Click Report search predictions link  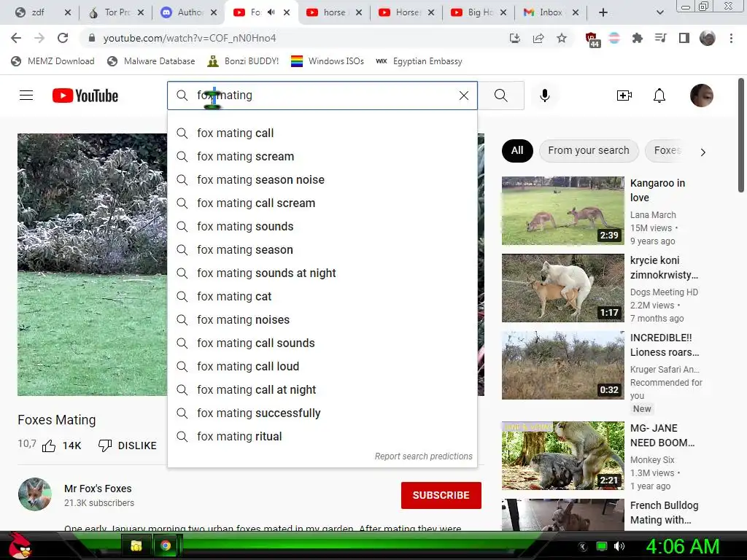tap(424, 456)
